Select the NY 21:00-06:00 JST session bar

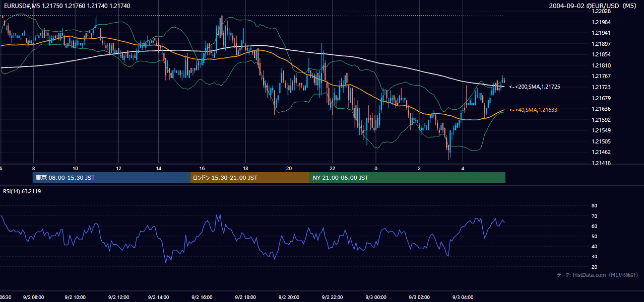[407, 178]
